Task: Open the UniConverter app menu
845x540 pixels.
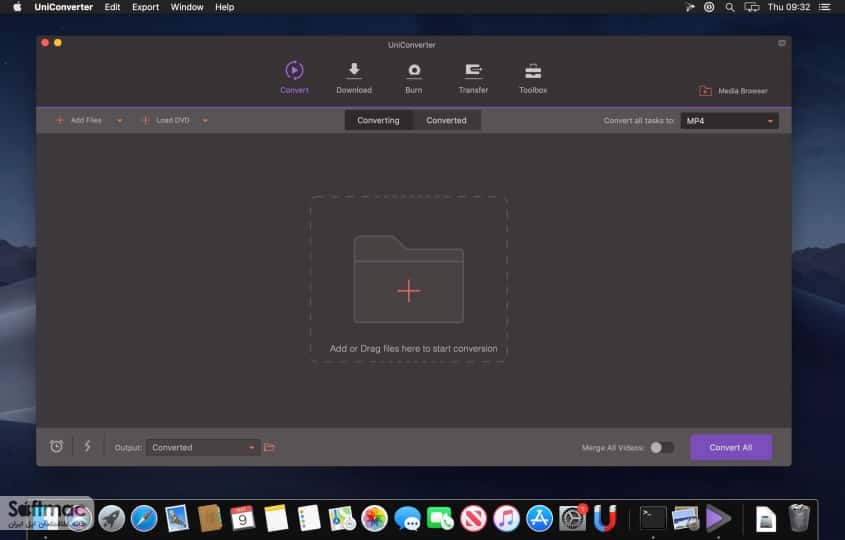Action: [x=64, y=7]
